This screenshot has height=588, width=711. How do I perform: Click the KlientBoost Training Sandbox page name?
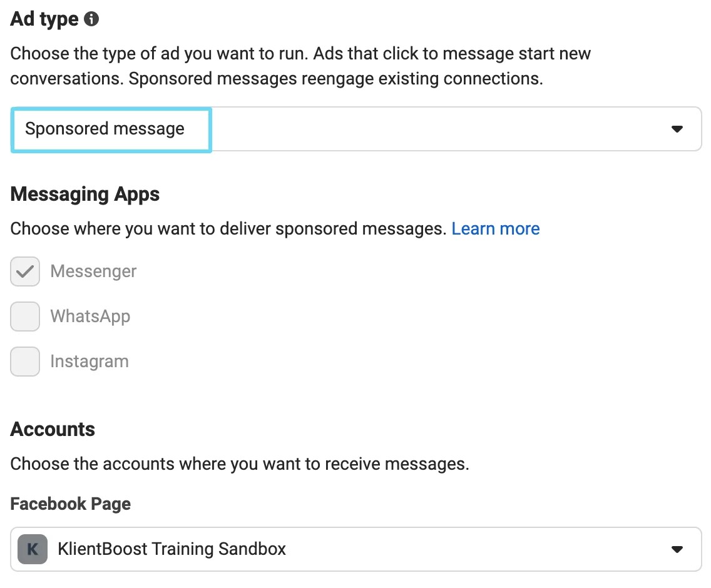tap(170, 549)
